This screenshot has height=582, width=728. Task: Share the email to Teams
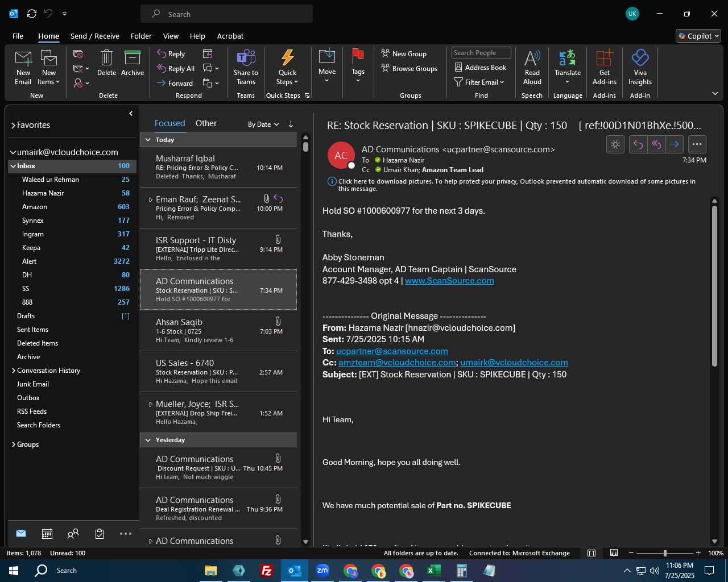coord(246,67)
